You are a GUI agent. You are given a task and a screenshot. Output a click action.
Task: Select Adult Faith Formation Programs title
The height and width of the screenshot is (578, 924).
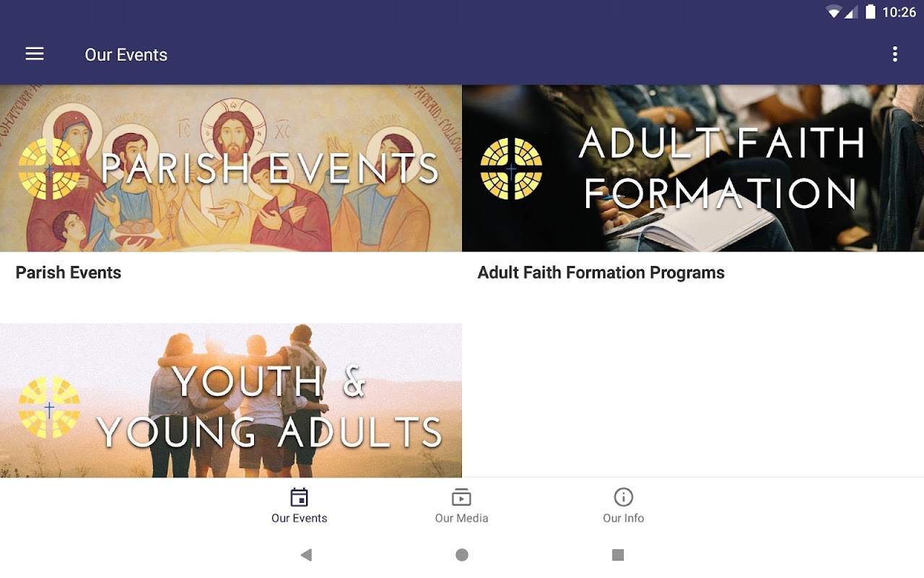(601, 272)
